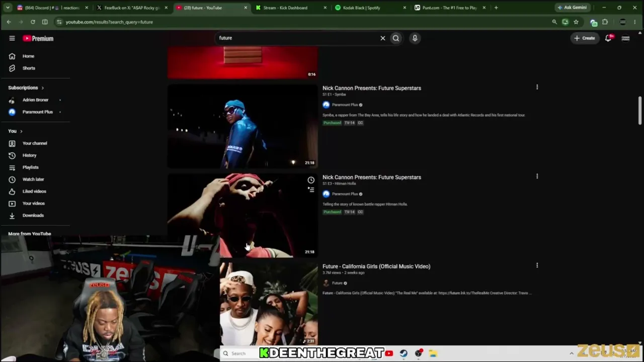Switch to the Kodak Black Spotify tab
The height and width of the screenshot is (362, 644).
pos(370,8)
